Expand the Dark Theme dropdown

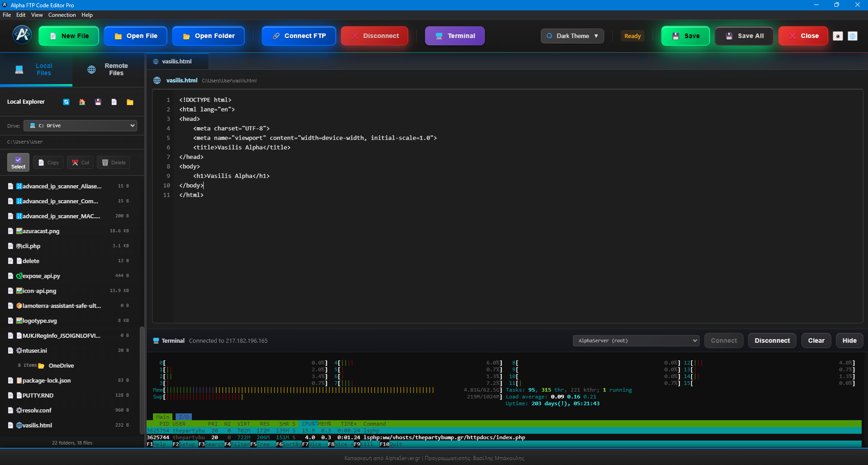[572, 36]
